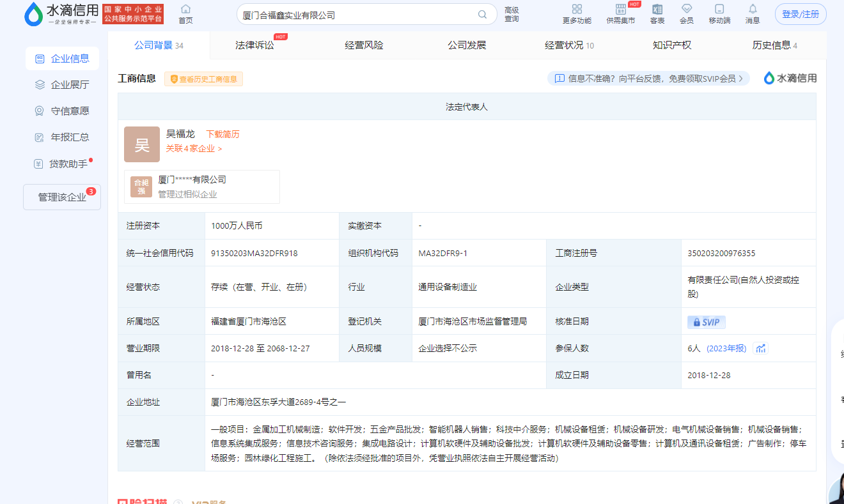Image resolution: width=844 pixels, height=504 pixels.
Task: Click 厦门市海沧区市场监督管理局 cell
Action: pyautogui.click(x=473, y=322)
